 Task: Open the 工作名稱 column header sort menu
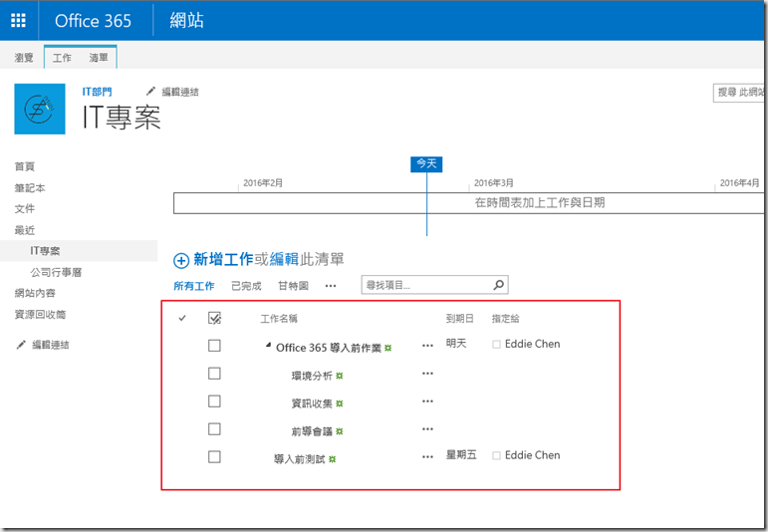[278, 319]
